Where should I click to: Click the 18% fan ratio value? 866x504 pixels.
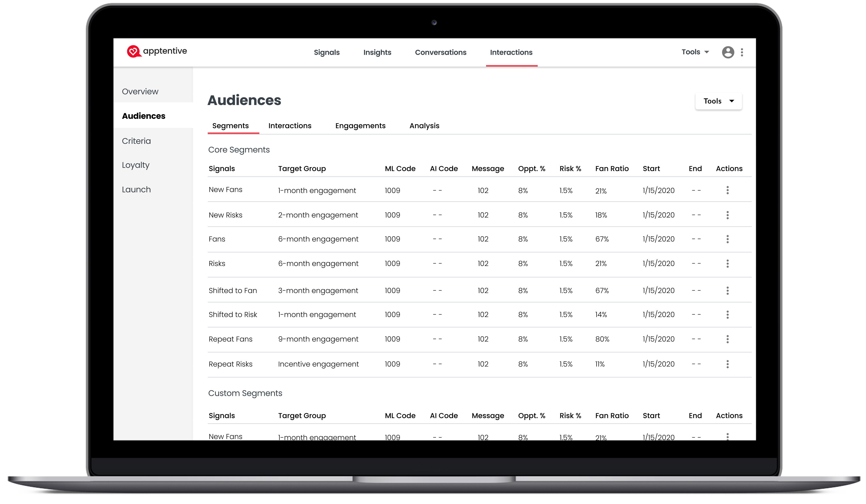(601, 215)
